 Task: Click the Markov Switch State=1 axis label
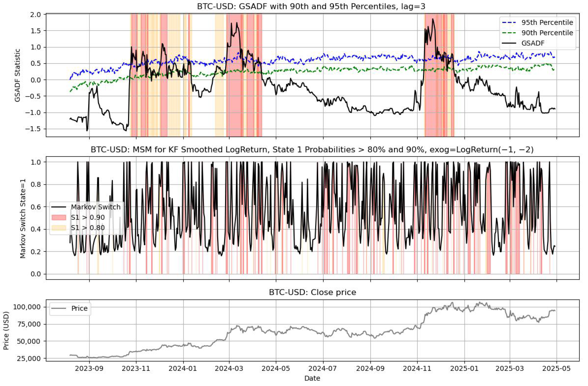(x=23, y=219)
